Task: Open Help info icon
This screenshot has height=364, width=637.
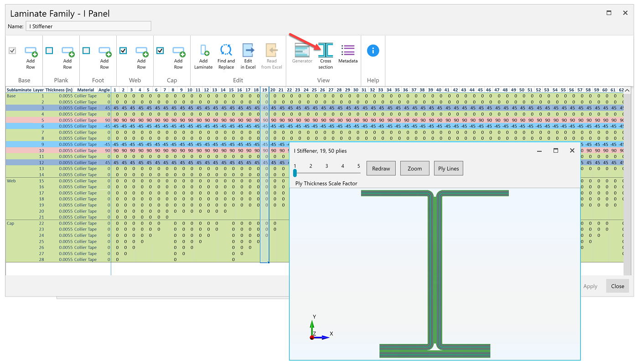Action: click(x=373, y=51)
